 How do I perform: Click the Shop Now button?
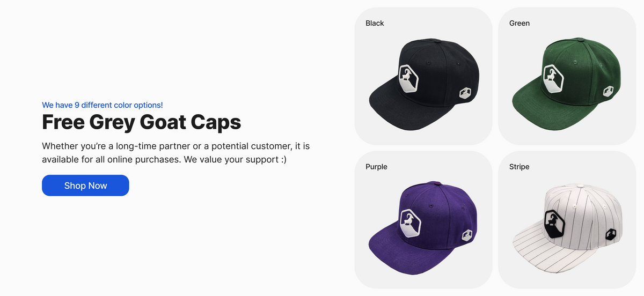click(x=85, y=186)
